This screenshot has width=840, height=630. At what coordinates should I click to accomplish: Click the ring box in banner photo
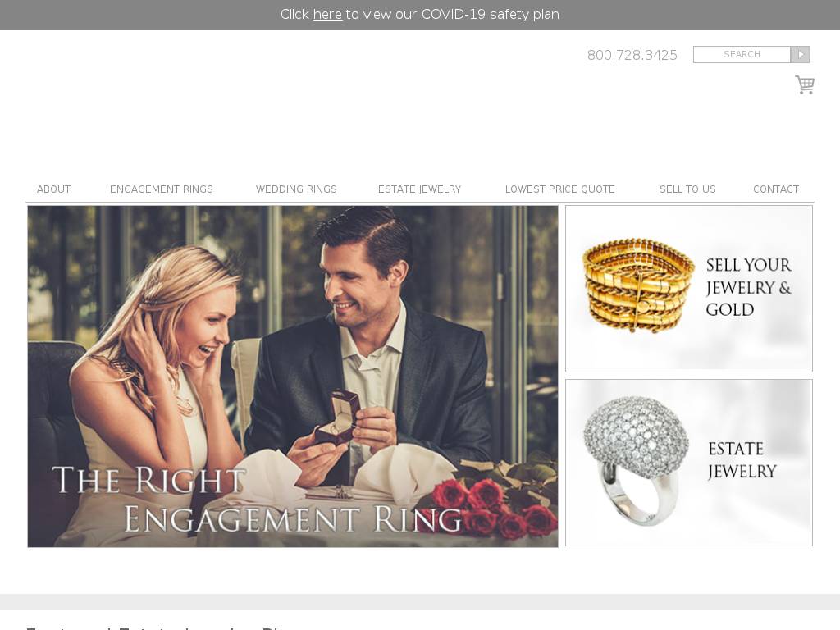tap(337, 418)
